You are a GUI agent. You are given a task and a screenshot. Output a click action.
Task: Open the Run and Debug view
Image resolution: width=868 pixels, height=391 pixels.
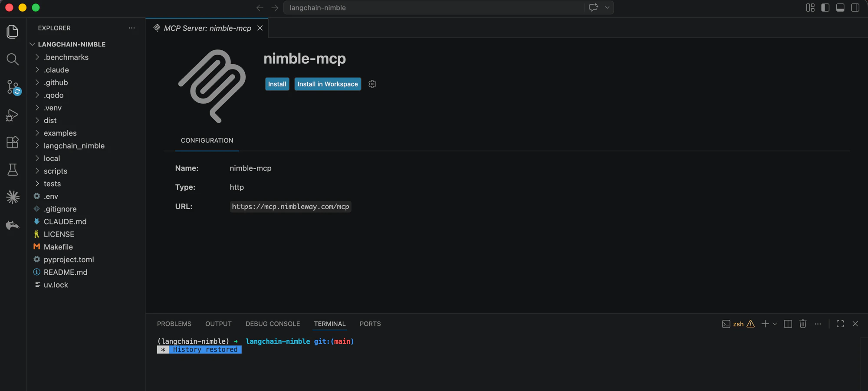click(x=13, y=115)
